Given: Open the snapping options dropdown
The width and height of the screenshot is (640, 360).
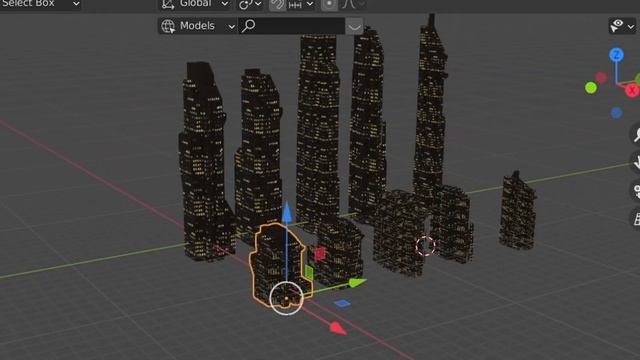Looking at the screenshot, I should tap(301, 4).
